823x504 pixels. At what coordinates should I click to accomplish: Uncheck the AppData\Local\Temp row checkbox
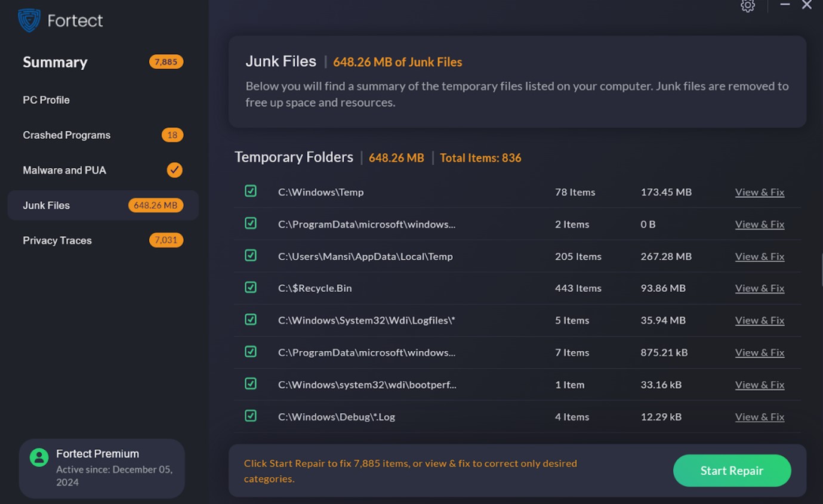click(250, 255)
